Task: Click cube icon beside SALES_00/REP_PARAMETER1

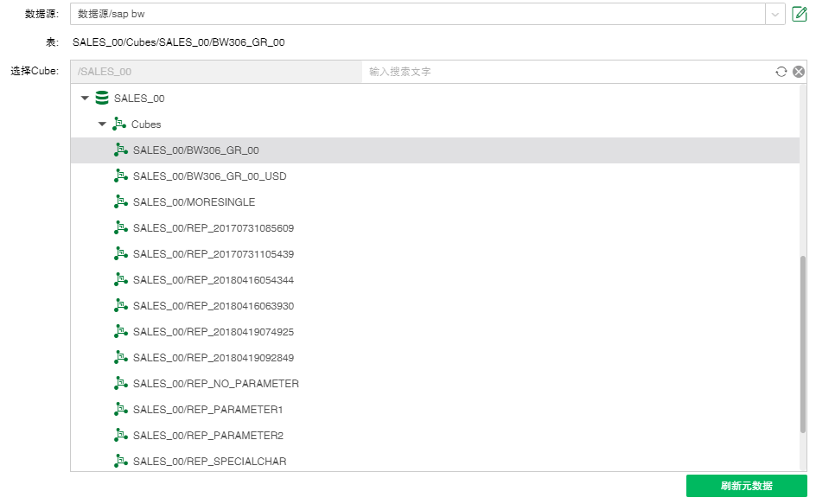Action: point(120,410)
